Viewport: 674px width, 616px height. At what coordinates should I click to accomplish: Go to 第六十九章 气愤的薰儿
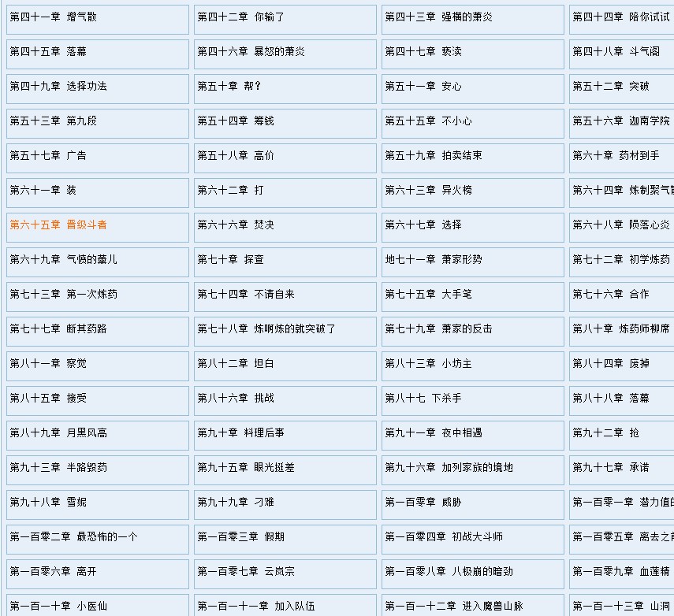(x=64, y=260)
